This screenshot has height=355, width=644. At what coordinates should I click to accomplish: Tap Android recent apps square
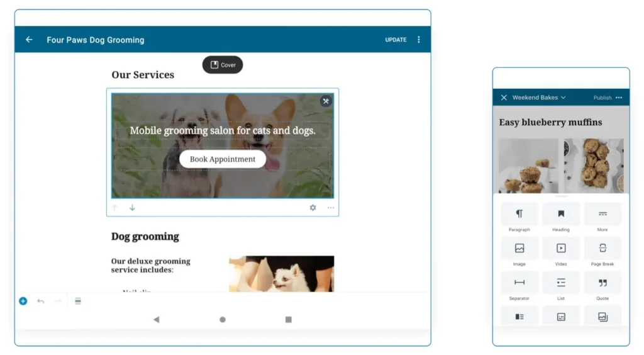point(288,320)
